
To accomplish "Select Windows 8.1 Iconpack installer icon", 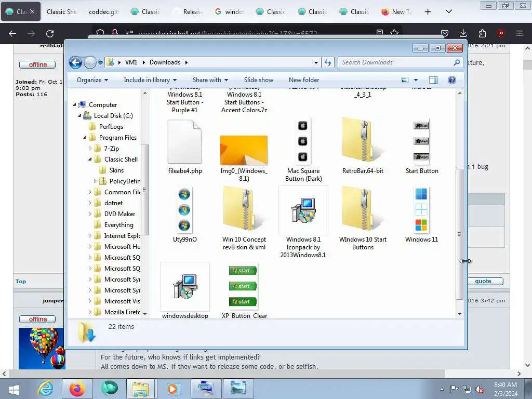I will 303,210.
